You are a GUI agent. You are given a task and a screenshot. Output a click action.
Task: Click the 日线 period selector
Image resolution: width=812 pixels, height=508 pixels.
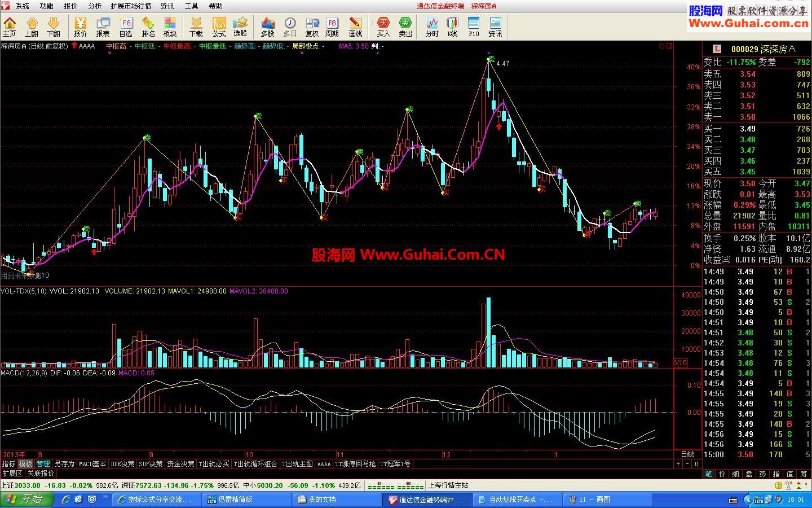[687, 454]
